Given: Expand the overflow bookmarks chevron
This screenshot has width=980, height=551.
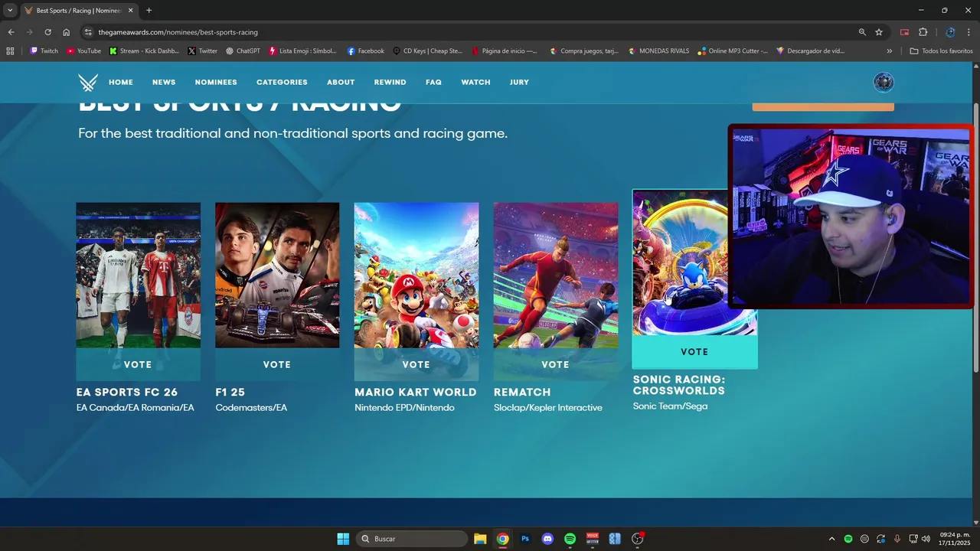Looking at the screenshot, I should click(890, 51).
